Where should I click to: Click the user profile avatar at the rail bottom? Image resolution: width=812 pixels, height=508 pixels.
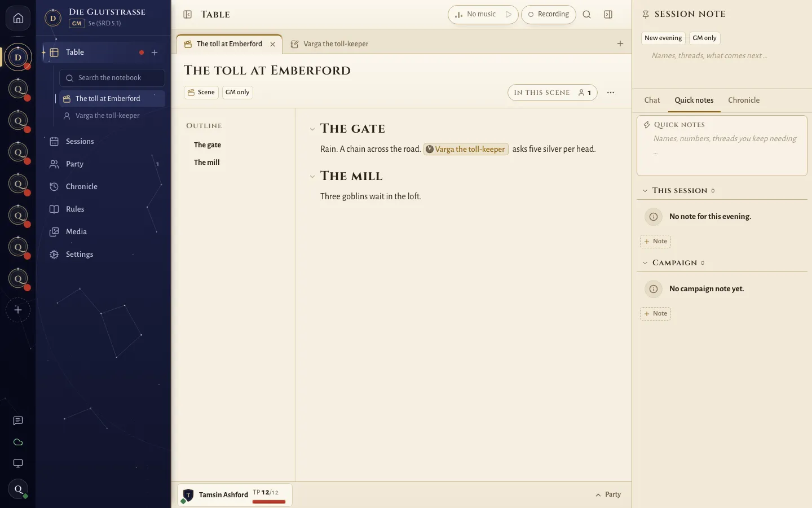pyautogui.click(x=18, y=489)
